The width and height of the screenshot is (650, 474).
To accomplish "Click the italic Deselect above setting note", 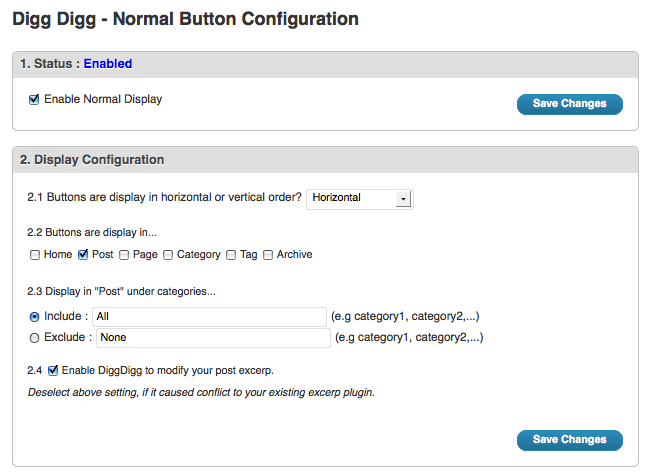I will pyautogui.click(x=200, y=391).
